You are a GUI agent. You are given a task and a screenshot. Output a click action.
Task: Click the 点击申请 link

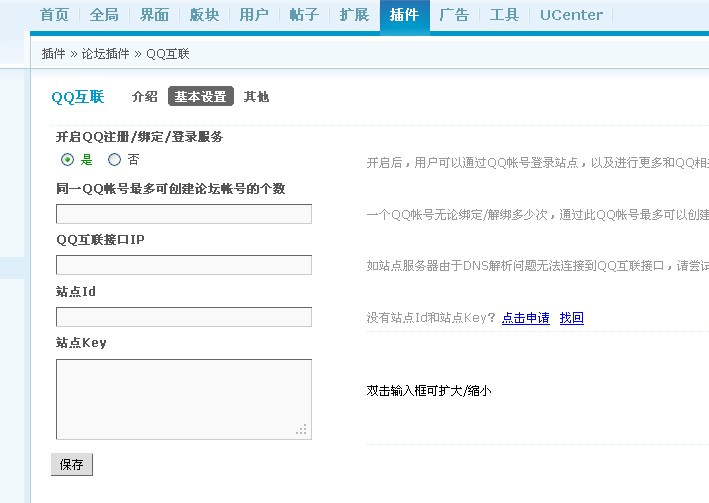tap(526, 318)
